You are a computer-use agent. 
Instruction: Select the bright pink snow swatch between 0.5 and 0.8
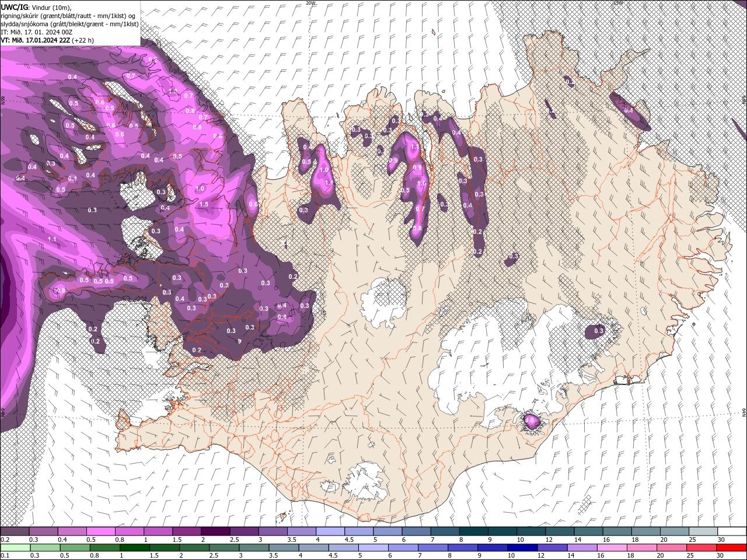[100, 531]
